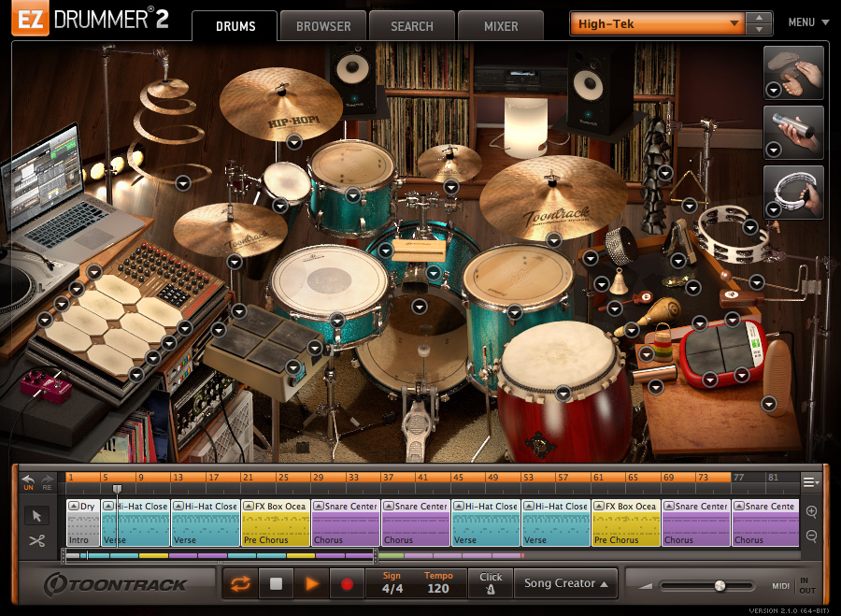Click bar number 81 on the timeline ruler
Screen dimensions: 841x616
[773, 477]
